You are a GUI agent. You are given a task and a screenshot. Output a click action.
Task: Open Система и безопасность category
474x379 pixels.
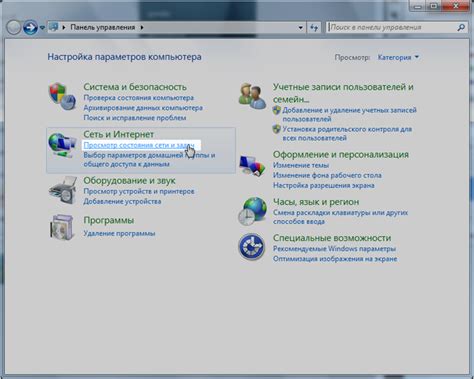(x=135, y=87)
